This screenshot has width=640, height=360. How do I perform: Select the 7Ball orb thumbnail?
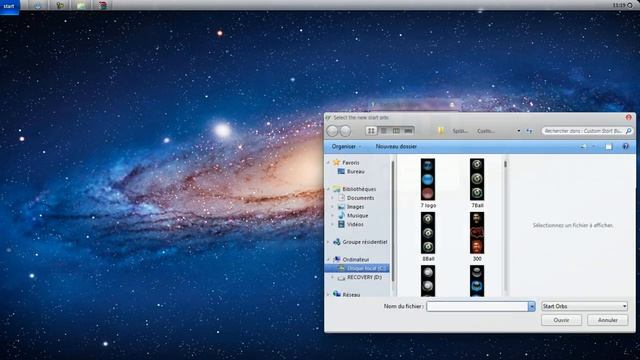click(477, 179)
